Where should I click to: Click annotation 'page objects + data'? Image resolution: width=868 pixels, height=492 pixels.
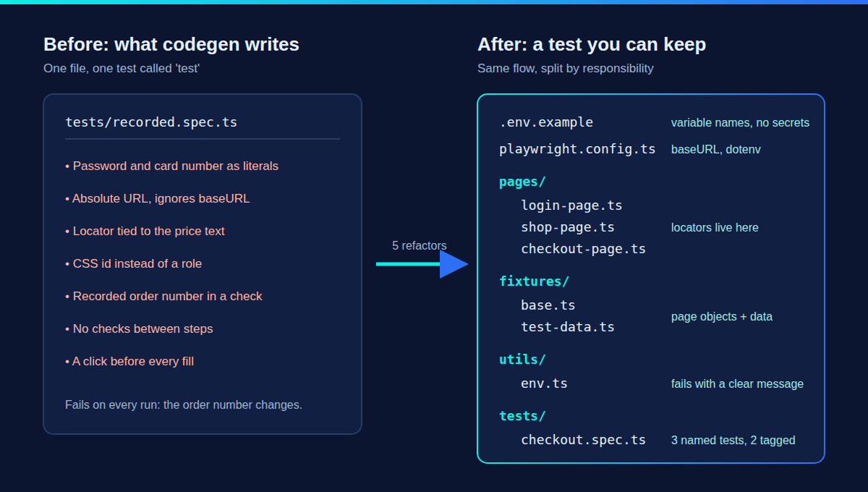tap(722, 317)
